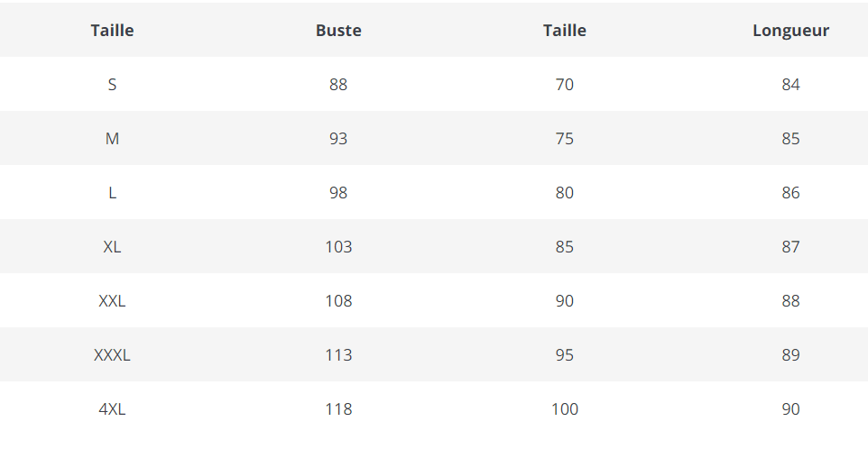The height and width of the screenshot is (449, 868).
Task: Click the S size cell
Action: pos(112,85)
